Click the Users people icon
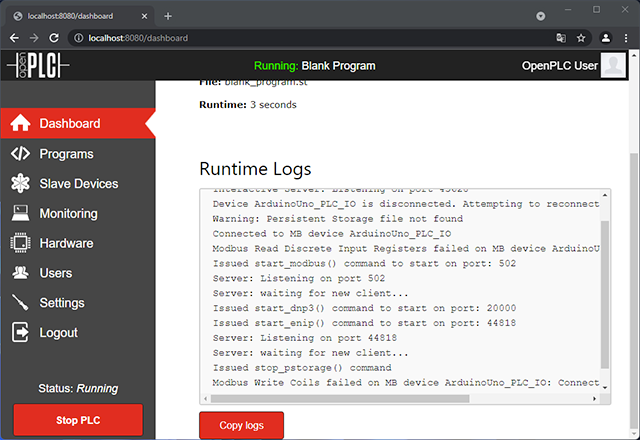The width and height of the screenshot is (640, 440). click(20, 273)
